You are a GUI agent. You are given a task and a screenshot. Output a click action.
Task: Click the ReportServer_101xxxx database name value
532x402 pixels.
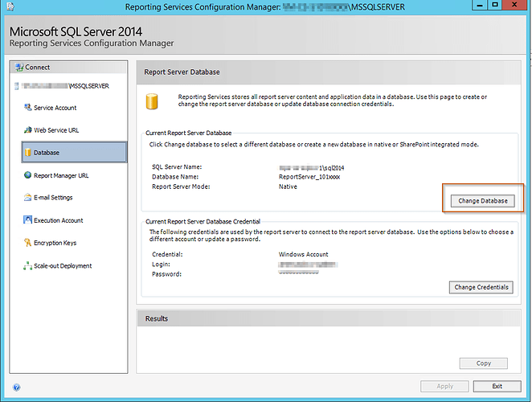(309, 177)
